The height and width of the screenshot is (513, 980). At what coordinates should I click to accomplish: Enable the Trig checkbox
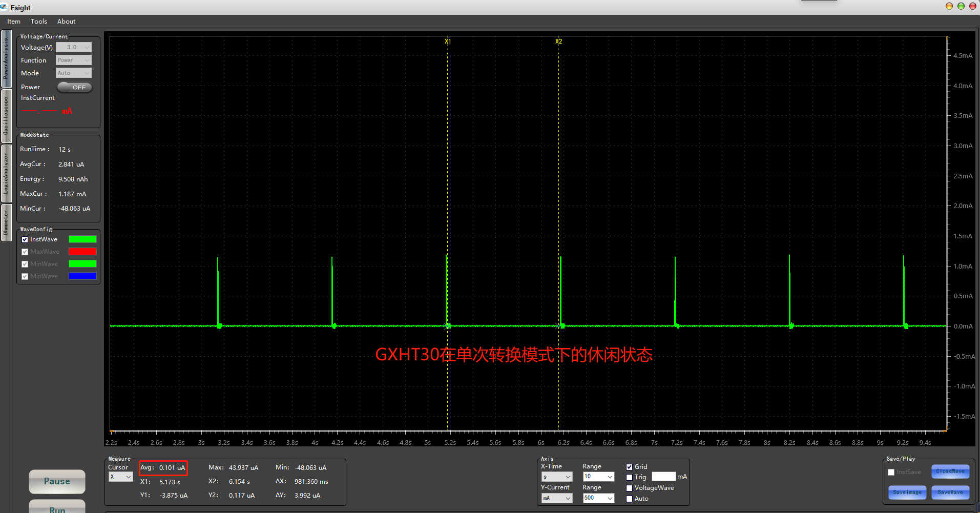[629, 478]
